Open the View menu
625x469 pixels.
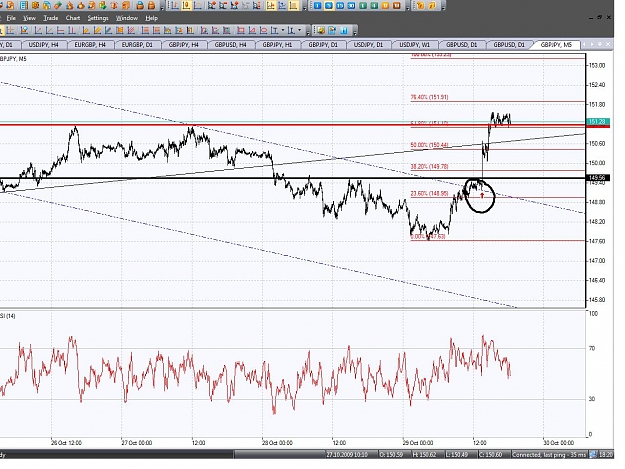(29, 18)
